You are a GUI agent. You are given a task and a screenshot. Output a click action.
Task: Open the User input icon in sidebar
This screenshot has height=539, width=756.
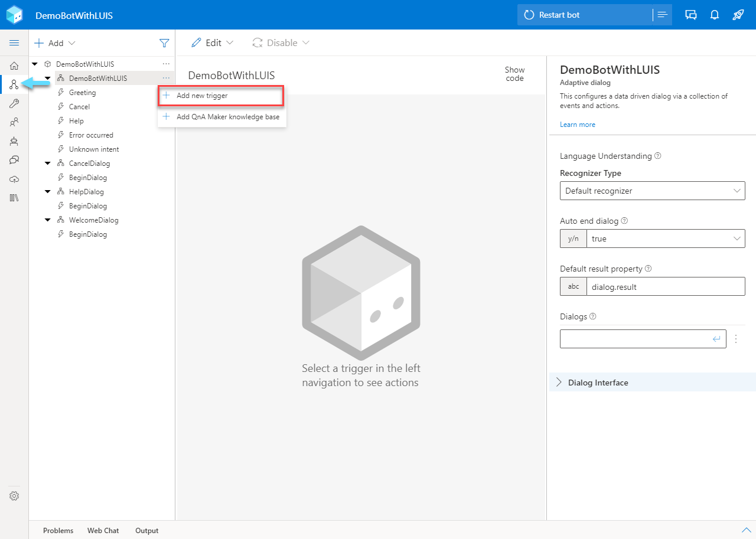(14, 122)
